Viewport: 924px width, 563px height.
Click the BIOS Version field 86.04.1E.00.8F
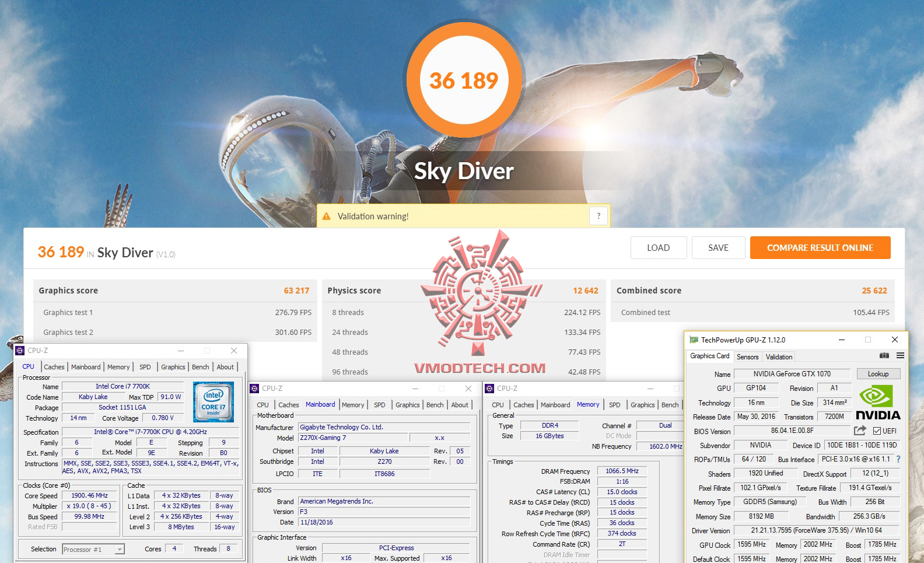tap(792, 431)
